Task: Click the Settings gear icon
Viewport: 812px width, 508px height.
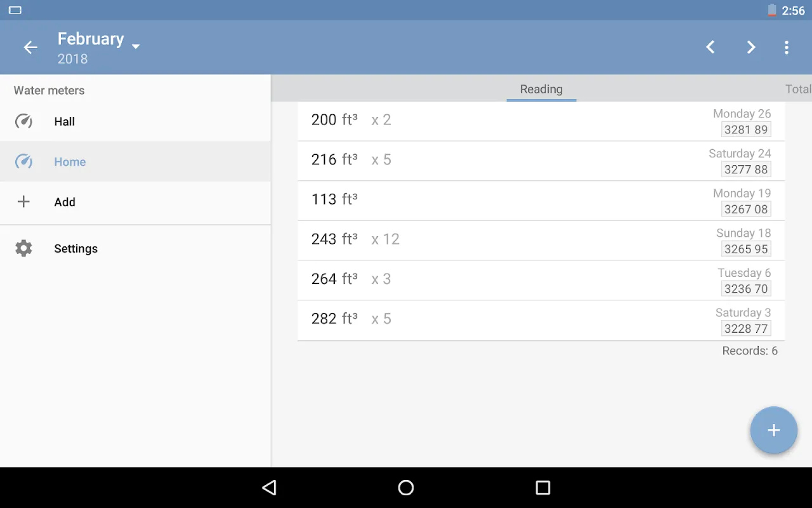Action: (23, 248)
